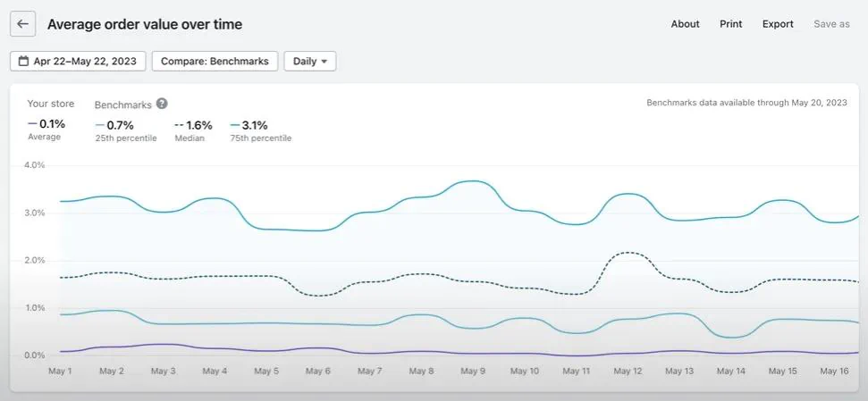Select the 1.6% Median legend entry
This screenshot has width=868, height=401.
click(193, 130)
